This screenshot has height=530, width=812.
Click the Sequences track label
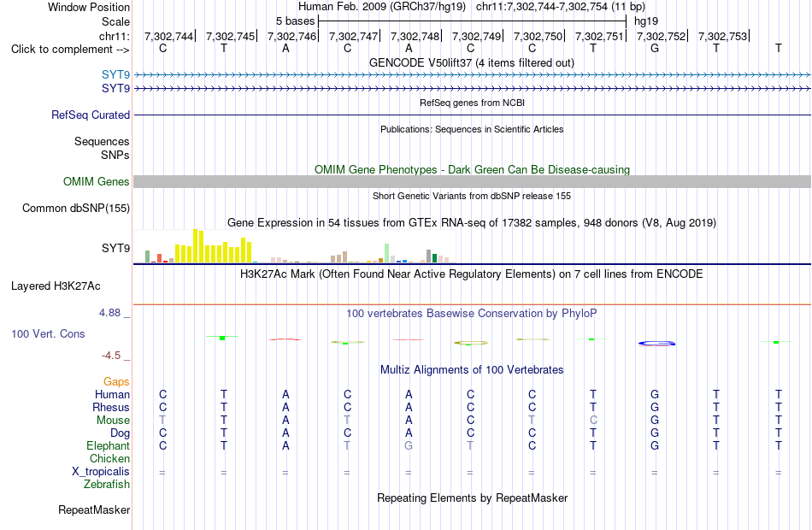[x=102, y=141]
